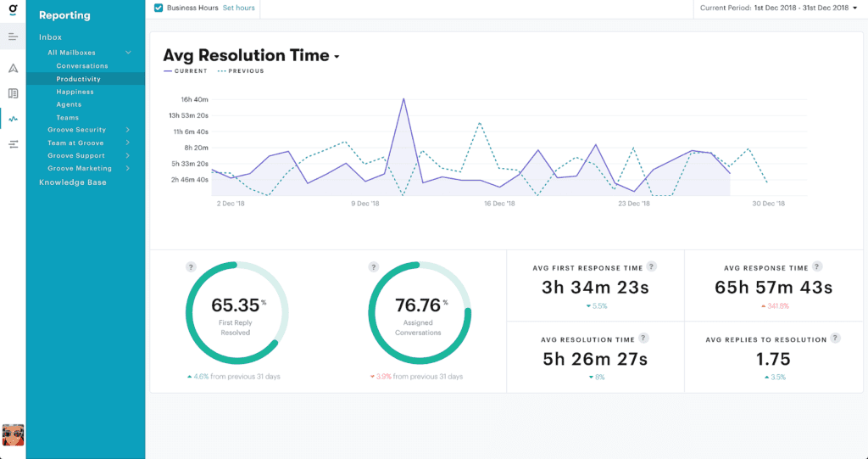Click the user avatar thumbnail
This screenshot has height=459, width=868.
pyautogui.click(x=13, y=435)
